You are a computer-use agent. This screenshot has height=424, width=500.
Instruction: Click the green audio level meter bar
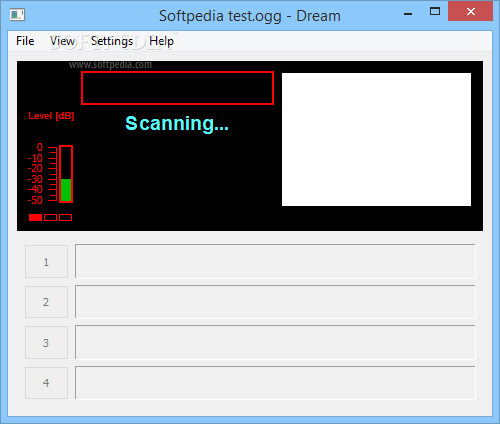pos(66,190)
